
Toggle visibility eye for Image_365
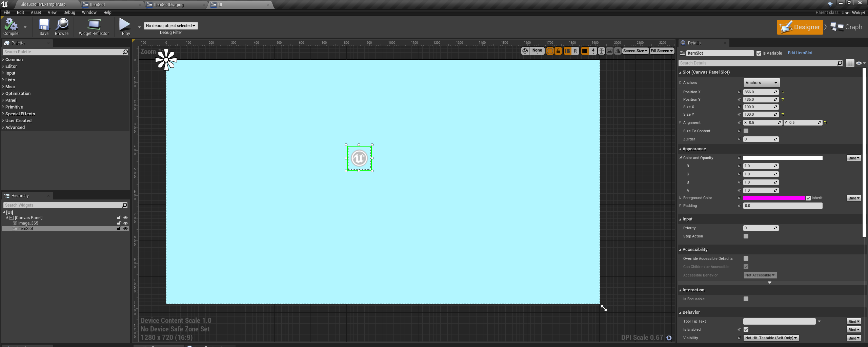tap(125, 223)
